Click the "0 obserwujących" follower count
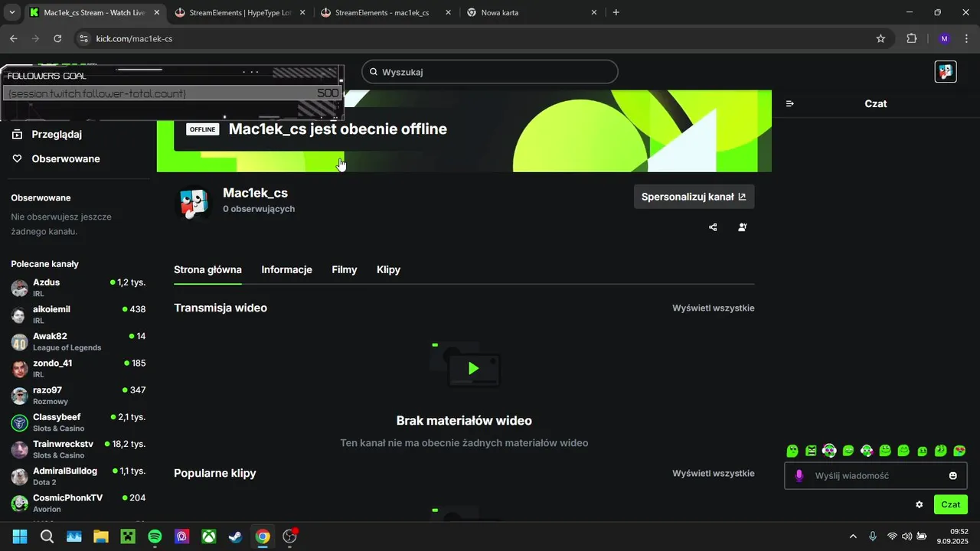The width and height of the screenshot is (980, 551). tap(259, 209)
